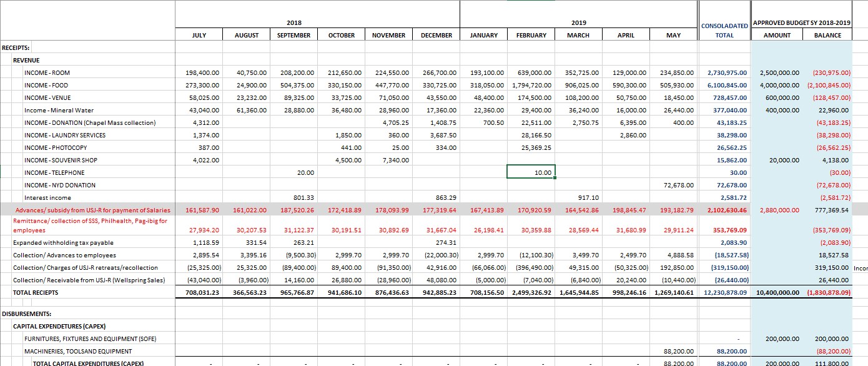Click the INCOME - TELEPHONE row label
The height and width of the screenshot is (366, 868).
[54, 173]
